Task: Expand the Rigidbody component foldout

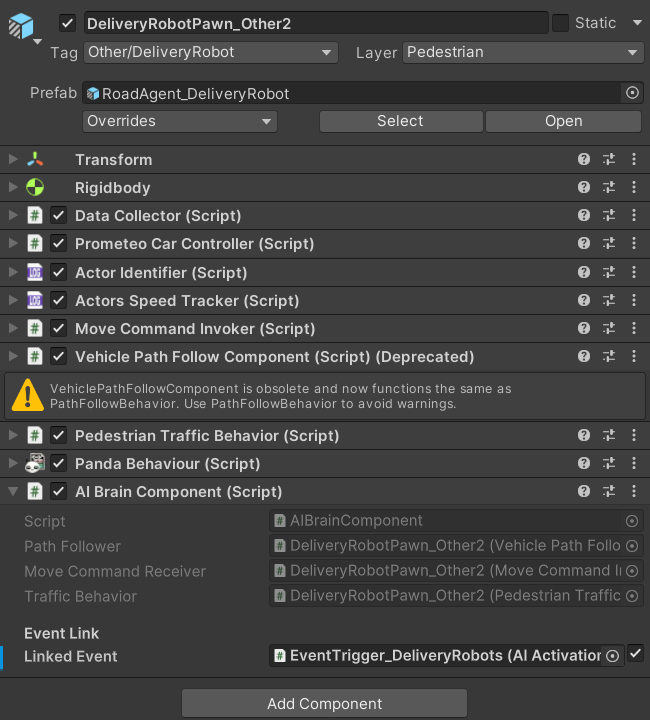Action: (13, 187)
